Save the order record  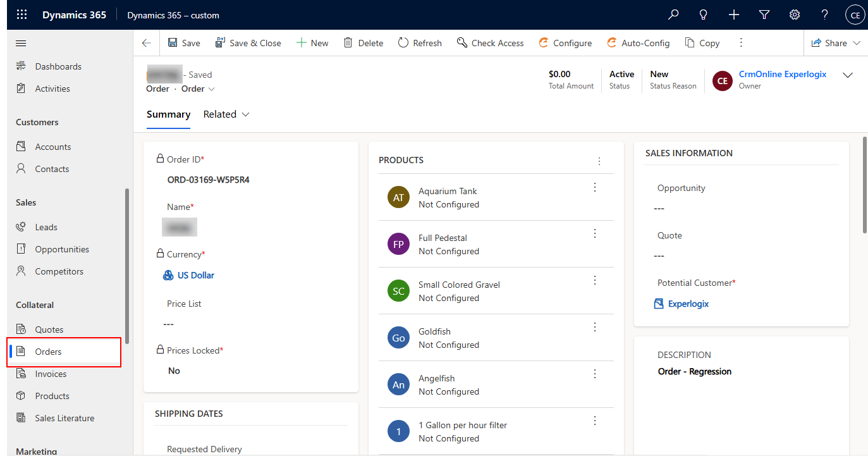tap(184, 43)
